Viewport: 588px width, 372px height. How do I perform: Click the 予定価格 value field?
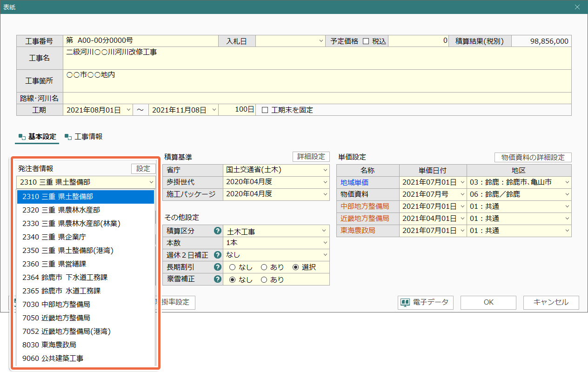419,41
